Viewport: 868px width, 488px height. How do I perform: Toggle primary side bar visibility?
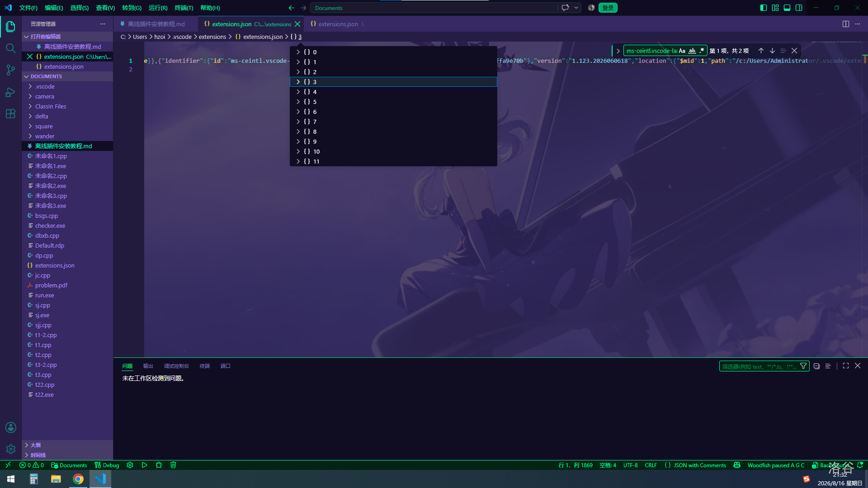click(x=764, y=8)
